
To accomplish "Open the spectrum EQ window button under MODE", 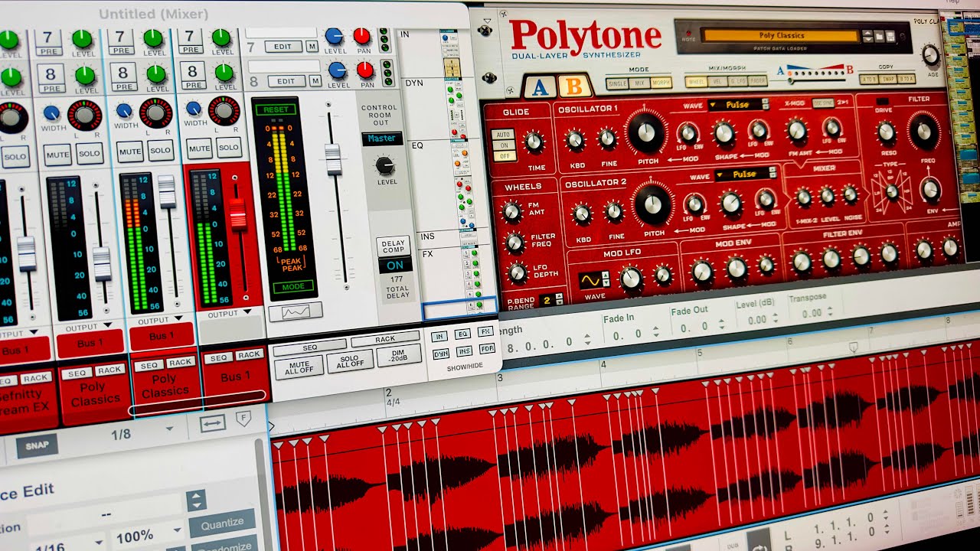I will [x=295, y=311].
